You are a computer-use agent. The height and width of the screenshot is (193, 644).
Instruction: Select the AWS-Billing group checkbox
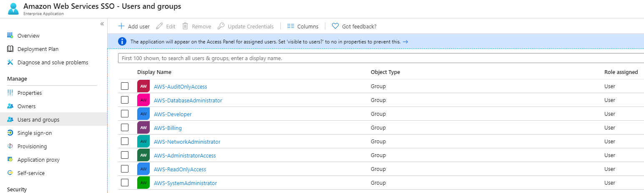125,127
